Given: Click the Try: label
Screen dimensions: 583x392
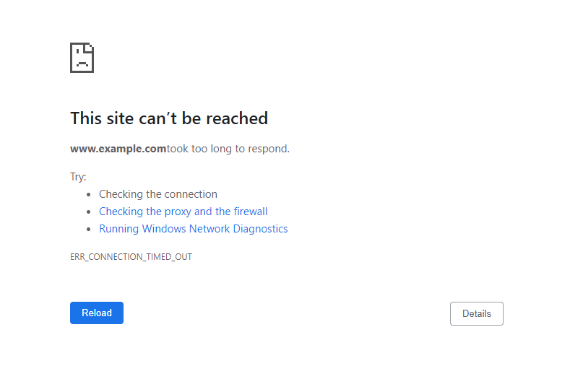Looking at the screenshot, I should pyautogui.click(x=78, y=177).
